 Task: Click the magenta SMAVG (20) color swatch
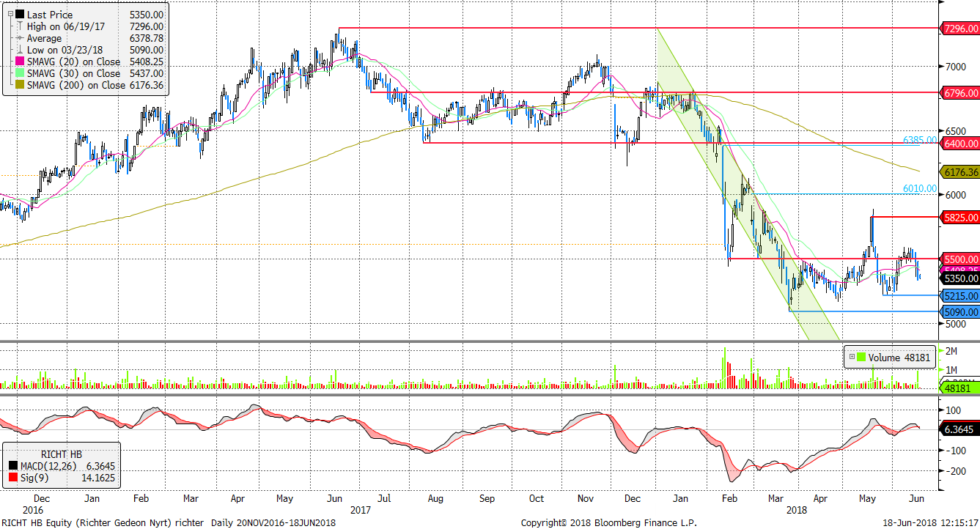[19, 62]
